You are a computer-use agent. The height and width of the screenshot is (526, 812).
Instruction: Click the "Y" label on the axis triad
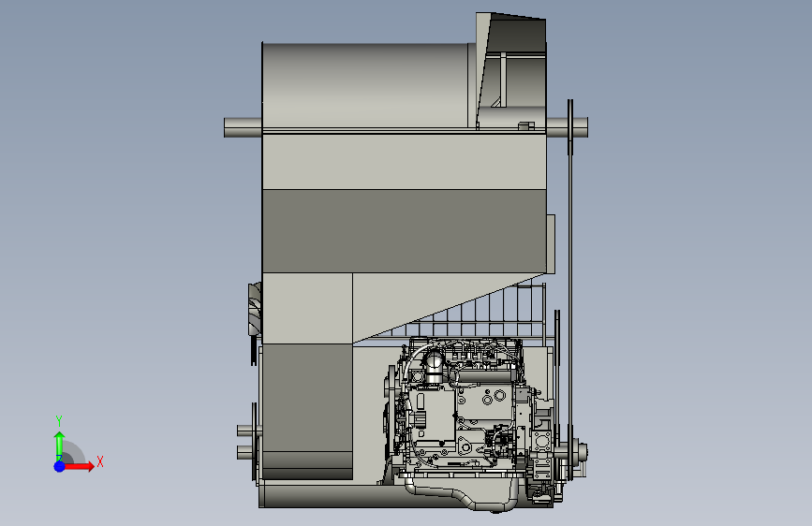click(59, 421)
